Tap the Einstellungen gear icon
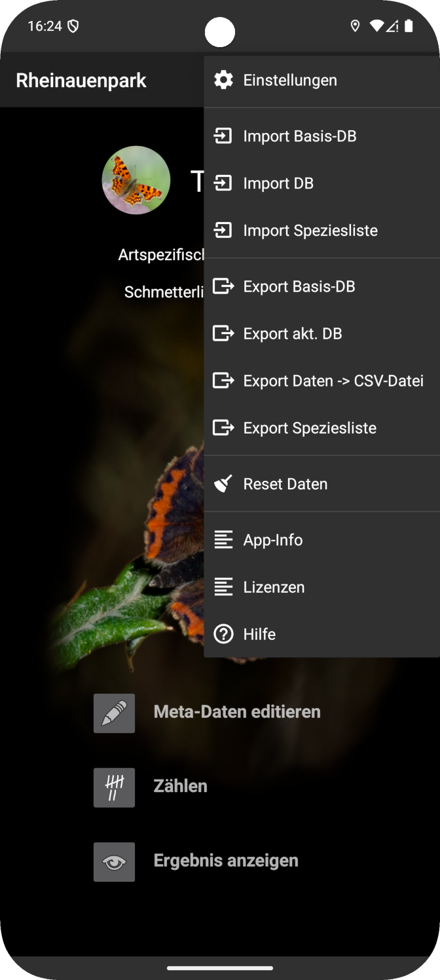 [223, 81]
